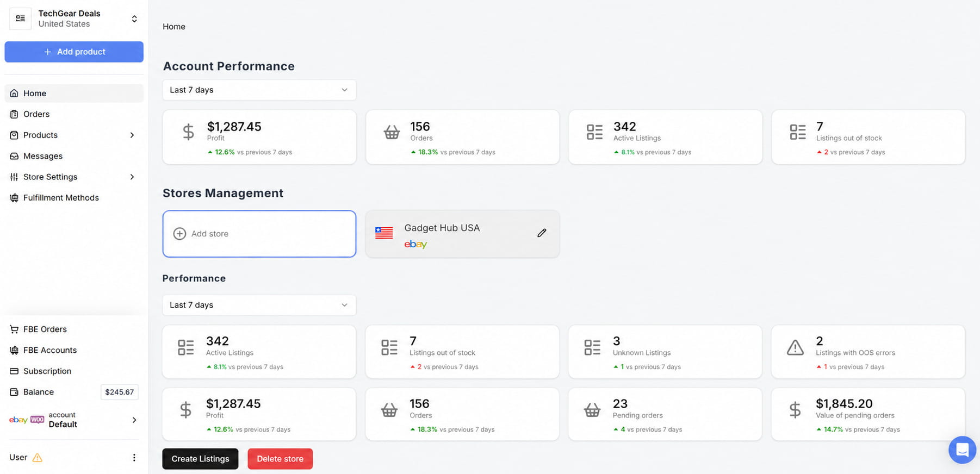
Task: Click the Messages inbox icon
Action: (x=14, y=156)
